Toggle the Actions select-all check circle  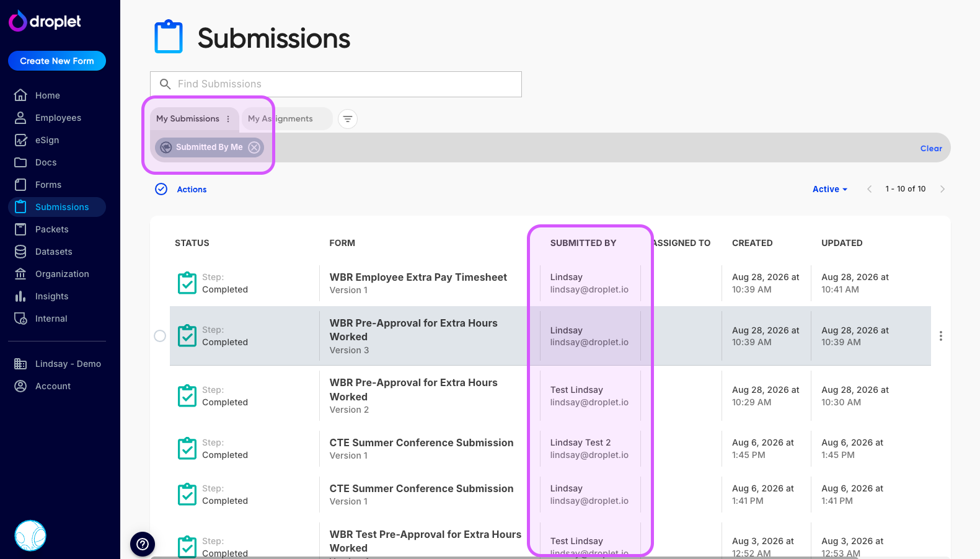click(161, 189)
